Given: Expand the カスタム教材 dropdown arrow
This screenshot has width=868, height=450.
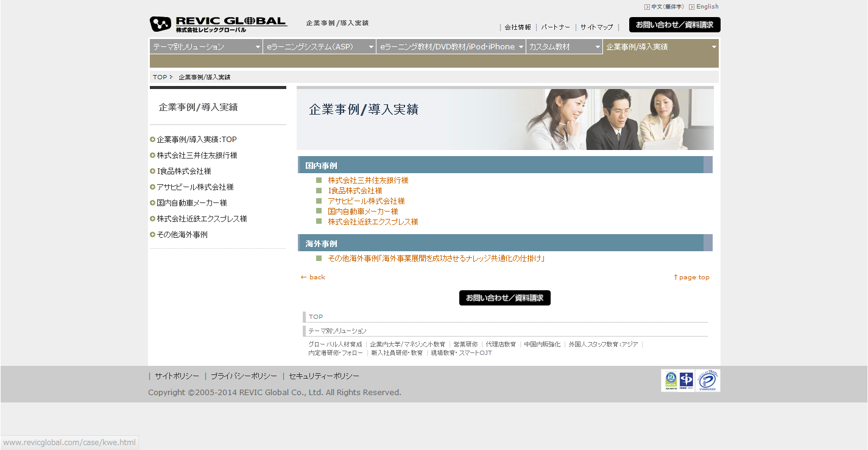Looking at the screenshot, I should (598, 47).
